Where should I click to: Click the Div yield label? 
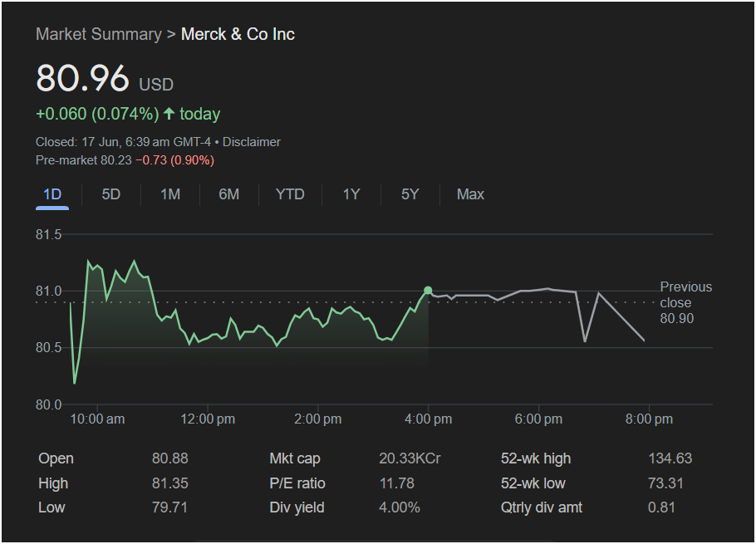coord(297,507)
